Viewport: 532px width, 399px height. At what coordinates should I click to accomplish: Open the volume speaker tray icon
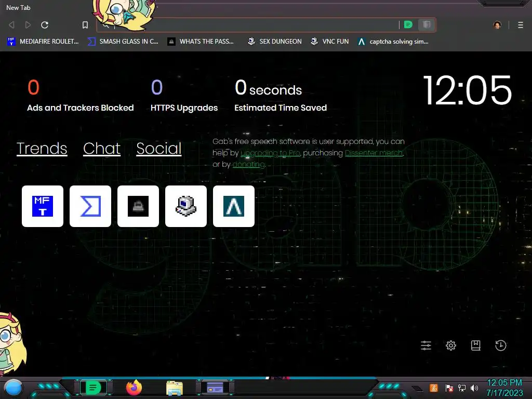(474, 388)
